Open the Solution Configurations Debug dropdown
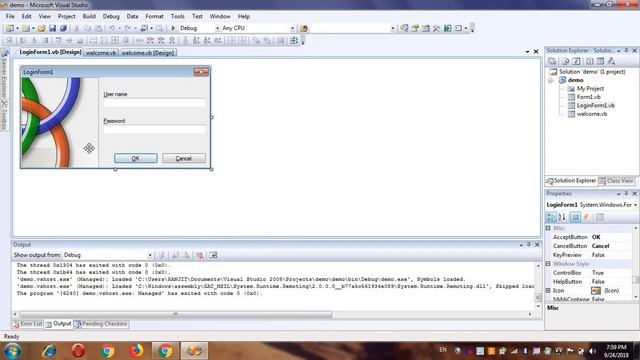The width and height of the screenshot is (640, 360). (x=218, y=28)
